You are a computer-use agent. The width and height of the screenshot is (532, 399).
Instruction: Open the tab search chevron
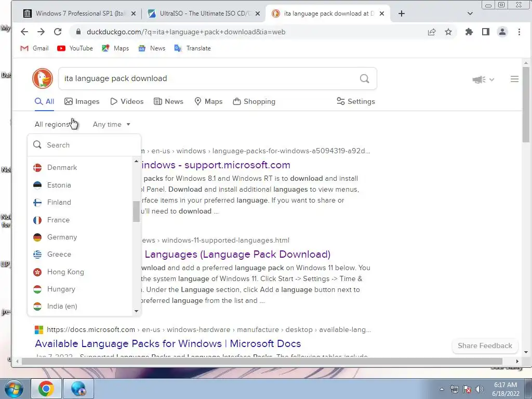pyautogui.click(x=470, y=14)
